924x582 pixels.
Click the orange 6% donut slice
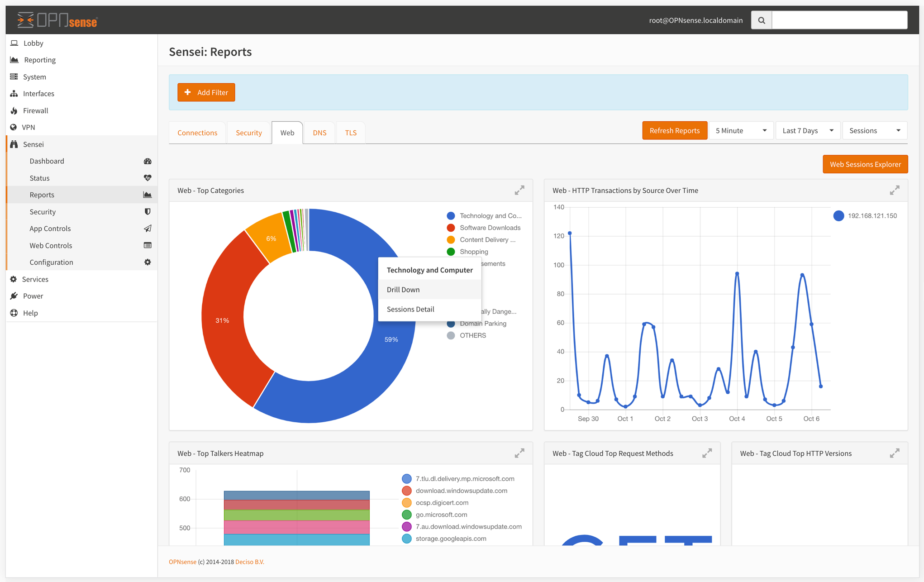pos(271,239)
